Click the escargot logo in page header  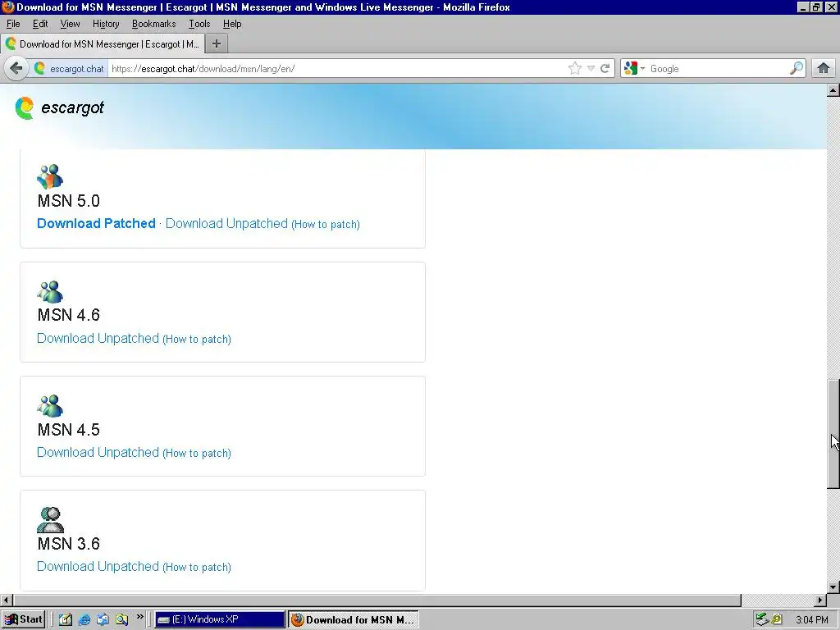(24, 108)
